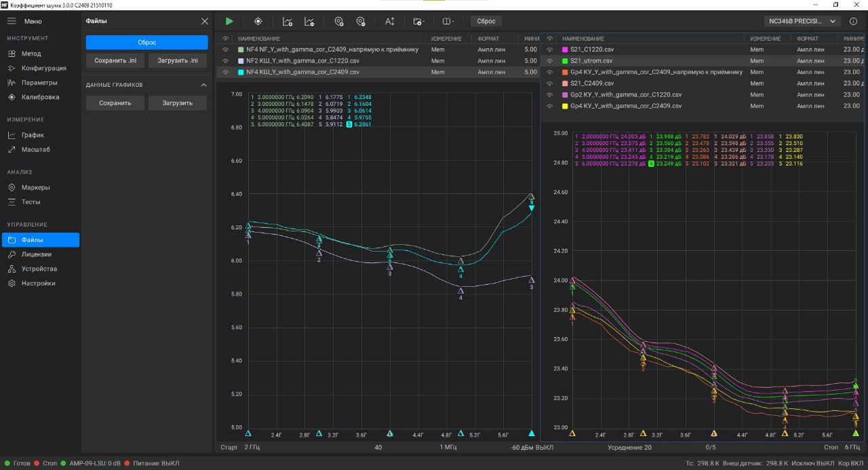Click the autoscale icon in toolbar
The image size is (868, 470).
coord(390,21)
